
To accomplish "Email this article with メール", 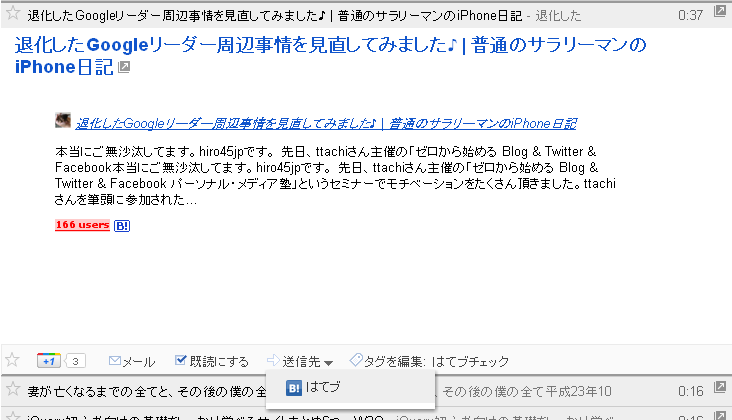I will click(x=132, y=361).
